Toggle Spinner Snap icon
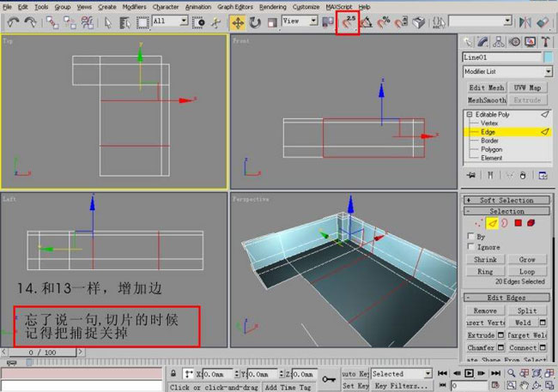 [x=401, y=22]
